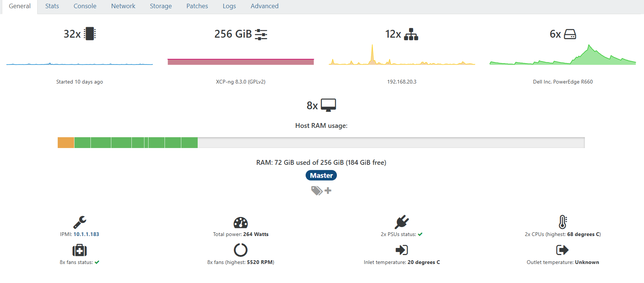Screen dimensions: 644x283
Task: Click the total power gauge icon
Action: coord(240,223)
